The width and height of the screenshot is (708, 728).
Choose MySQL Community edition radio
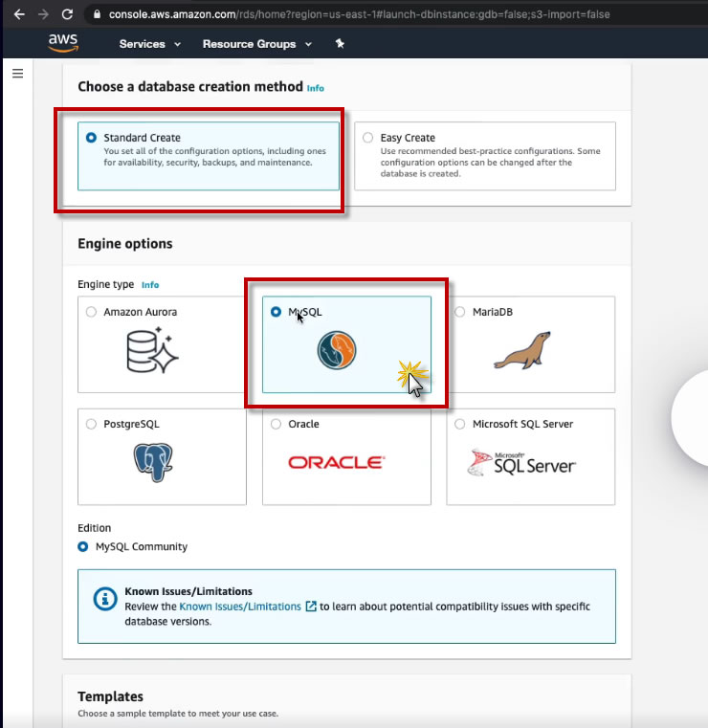82,546
